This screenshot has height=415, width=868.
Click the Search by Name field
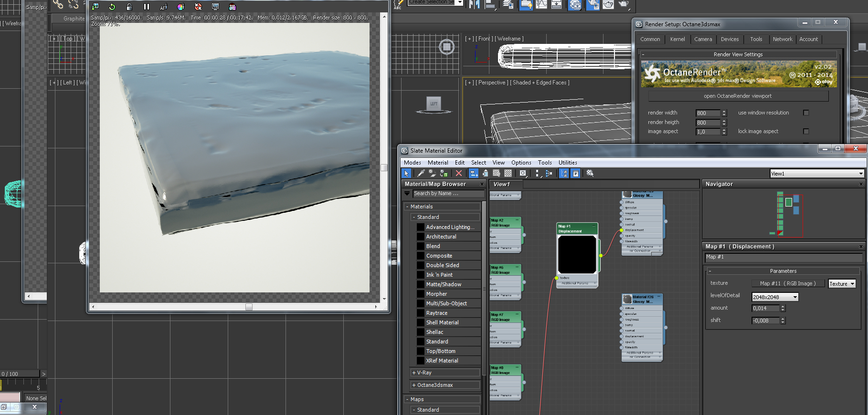pos(448,194)
